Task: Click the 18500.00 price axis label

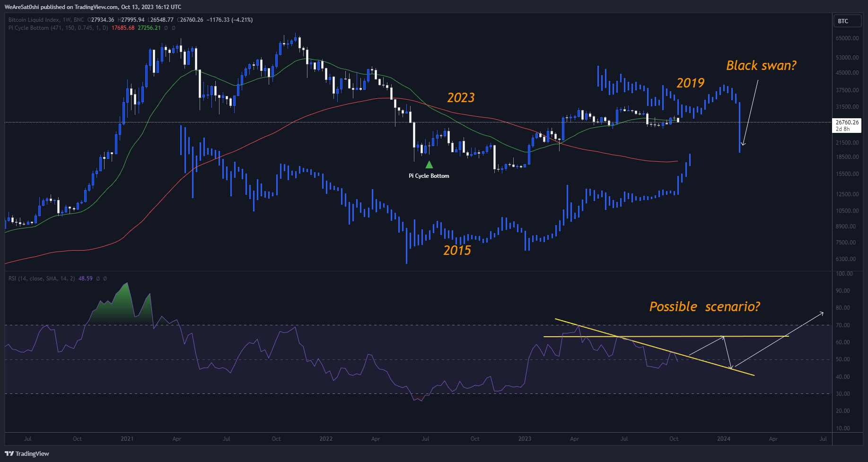Action: point(847,157)
